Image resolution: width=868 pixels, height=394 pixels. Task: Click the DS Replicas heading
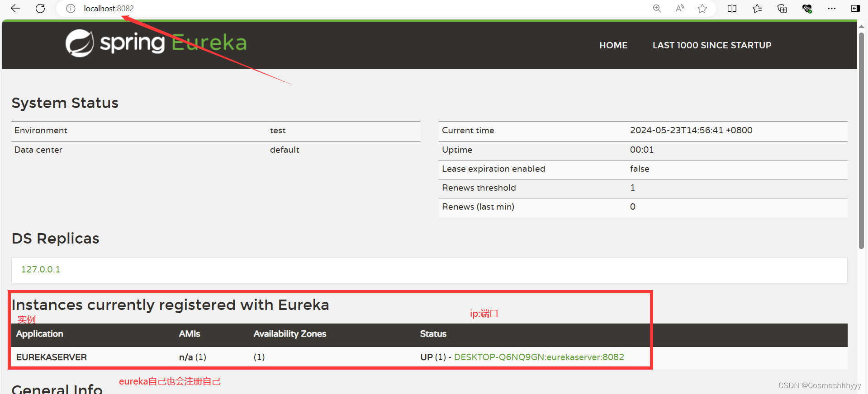tap(56, 239)
